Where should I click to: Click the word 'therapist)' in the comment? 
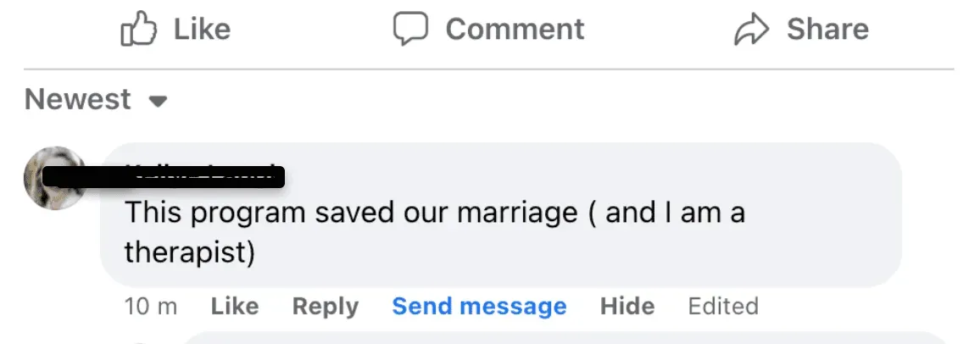click(190, 252)
